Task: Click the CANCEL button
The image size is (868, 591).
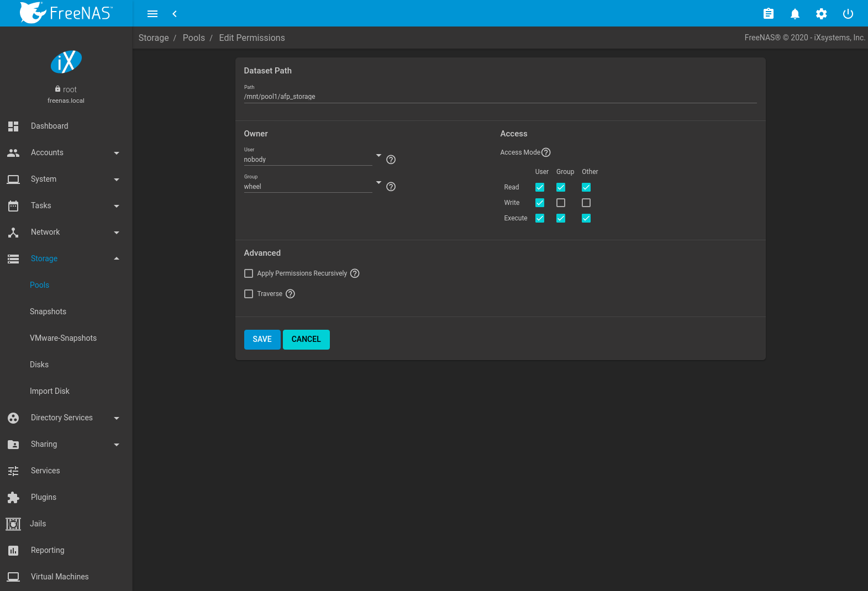Action: point(306,339)
